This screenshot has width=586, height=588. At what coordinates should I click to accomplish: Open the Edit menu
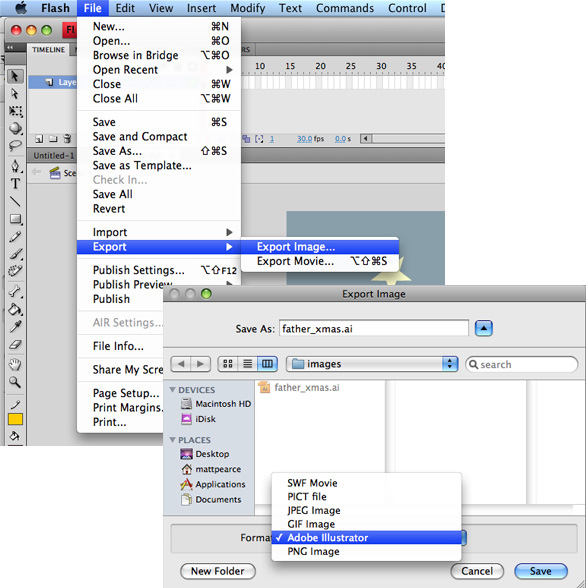pyautogui.click(x=125, y=8)
